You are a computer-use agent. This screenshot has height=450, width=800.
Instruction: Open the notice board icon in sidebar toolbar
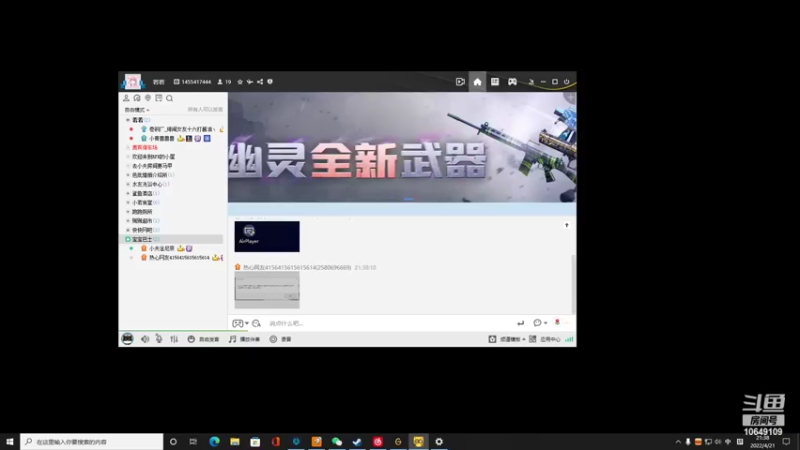pyautogui.click(x=159, y=98)
